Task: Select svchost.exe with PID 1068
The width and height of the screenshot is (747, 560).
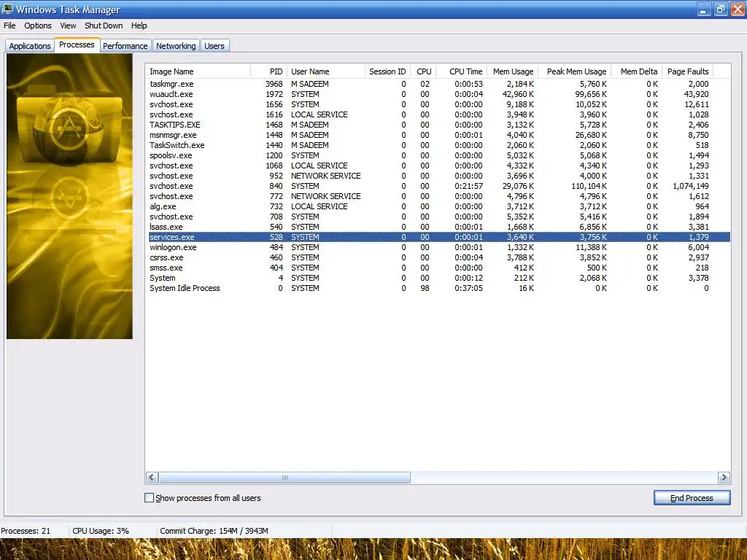Action: 439,166
